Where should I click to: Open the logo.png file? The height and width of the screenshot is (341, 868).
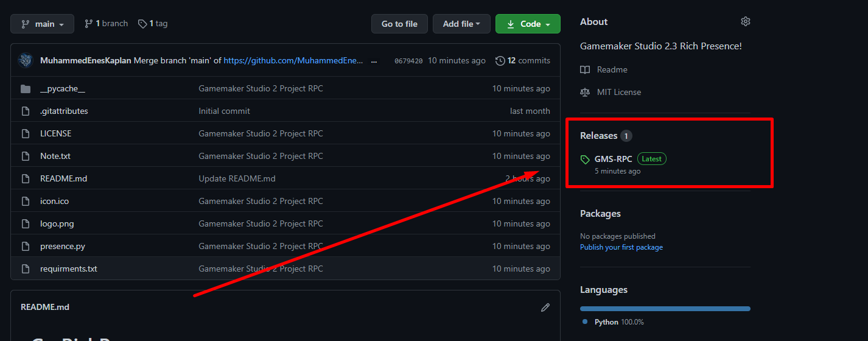[x=57, y=223]
